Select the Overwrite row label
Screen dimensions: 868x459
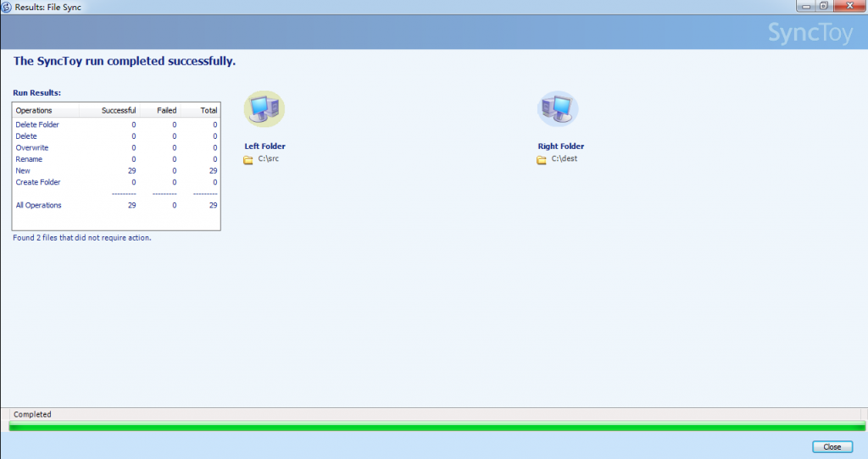(x=32, y=147)
